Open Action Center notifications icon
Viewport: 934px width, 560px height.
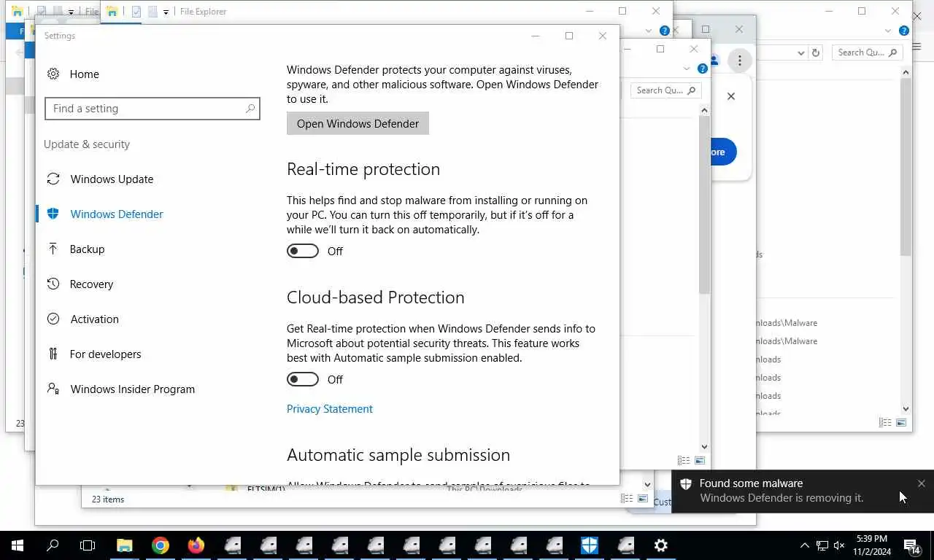tap(911, 545)
